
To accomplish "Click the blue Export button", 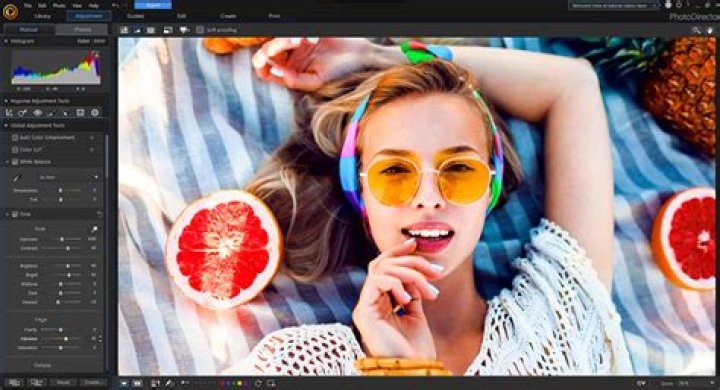I will 153,5.
